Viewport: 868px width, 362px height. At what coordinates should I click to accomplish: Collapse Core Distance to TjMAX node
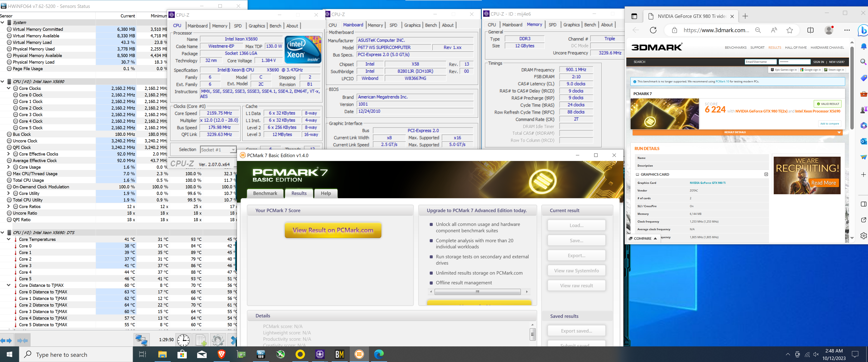tap(9, 285)
